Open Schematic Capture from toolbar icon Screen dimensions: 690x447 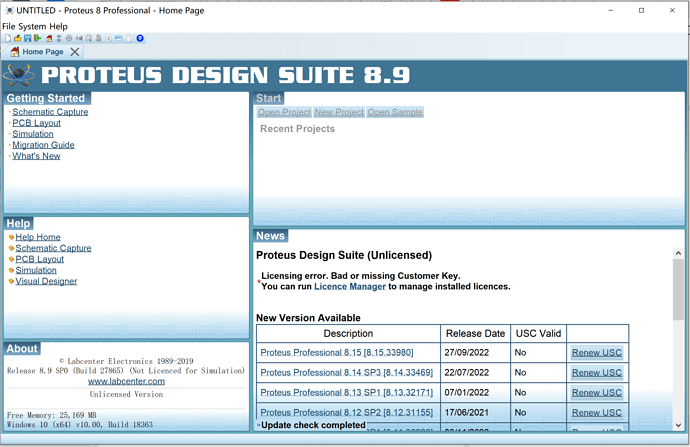click(x=59, y=38)
